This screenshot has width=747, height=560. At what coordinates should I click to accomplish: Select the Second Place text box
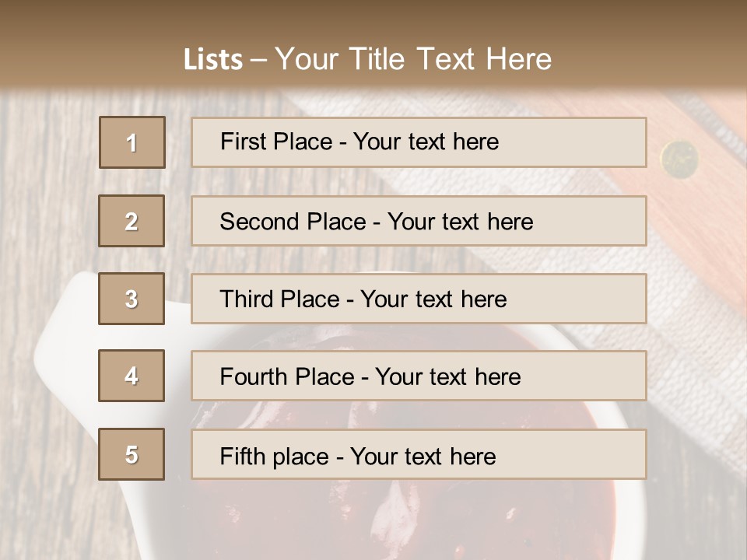point(419,221)
